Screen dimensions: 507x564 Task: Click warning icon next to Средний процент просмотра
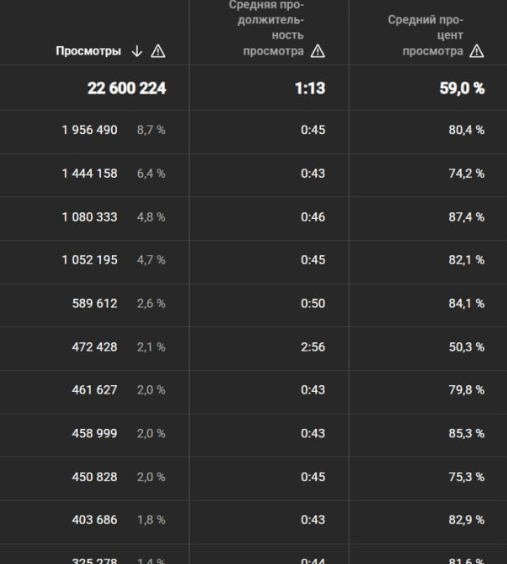(477, 51)
